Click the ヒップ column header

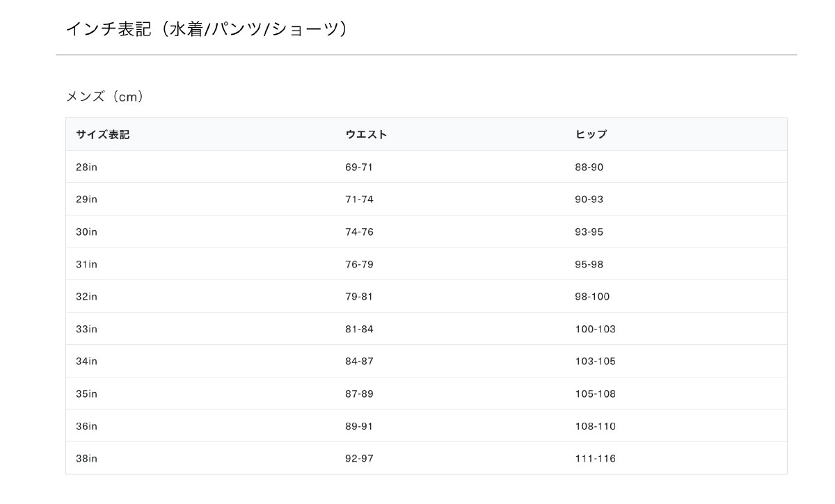tap(591, 135)
